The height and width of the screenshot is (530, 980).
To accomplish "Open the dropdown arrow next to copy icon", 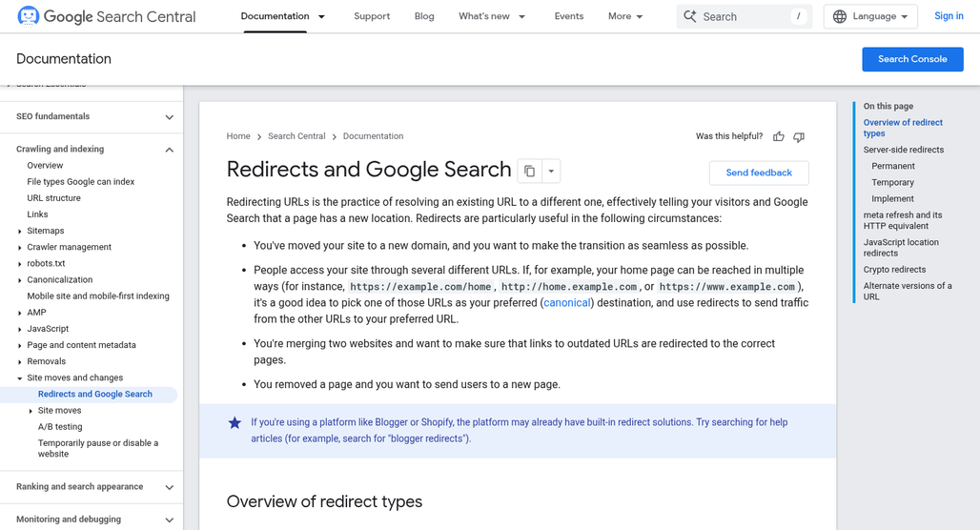I will click(551, 171).
